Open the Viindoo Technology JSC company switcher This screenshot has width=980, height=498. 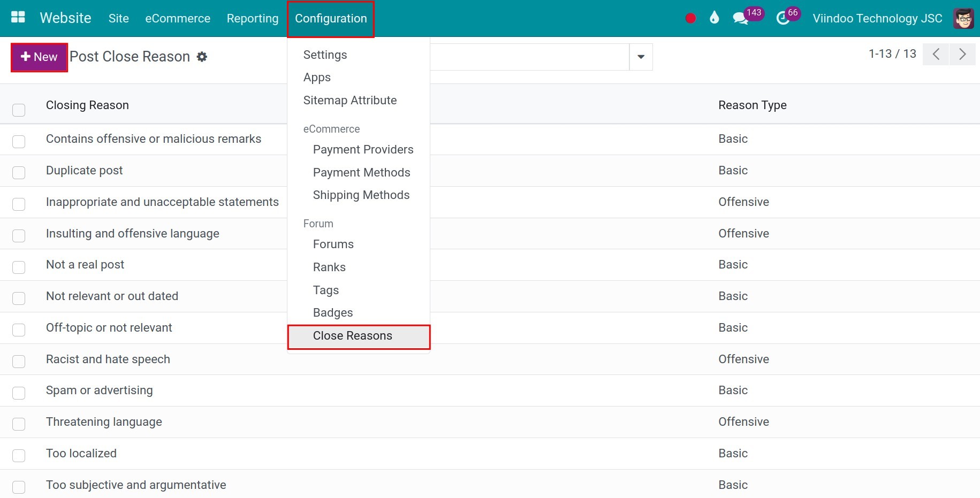click(877, 18)
